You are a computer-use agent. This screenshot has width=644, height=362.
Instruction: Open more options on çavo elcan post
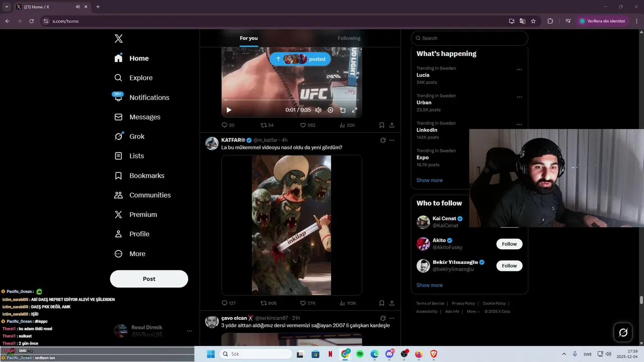click(392, 318)
